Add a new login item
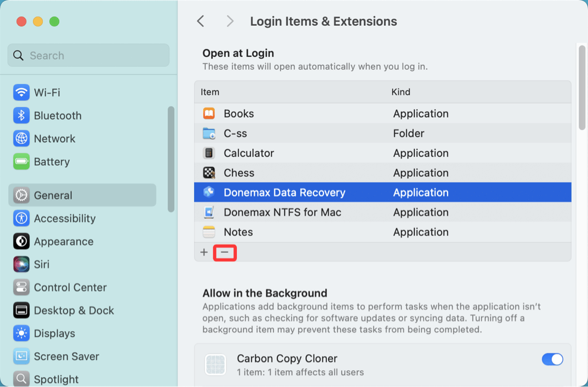This screenshot has width=588, height=387. [204, 252]
